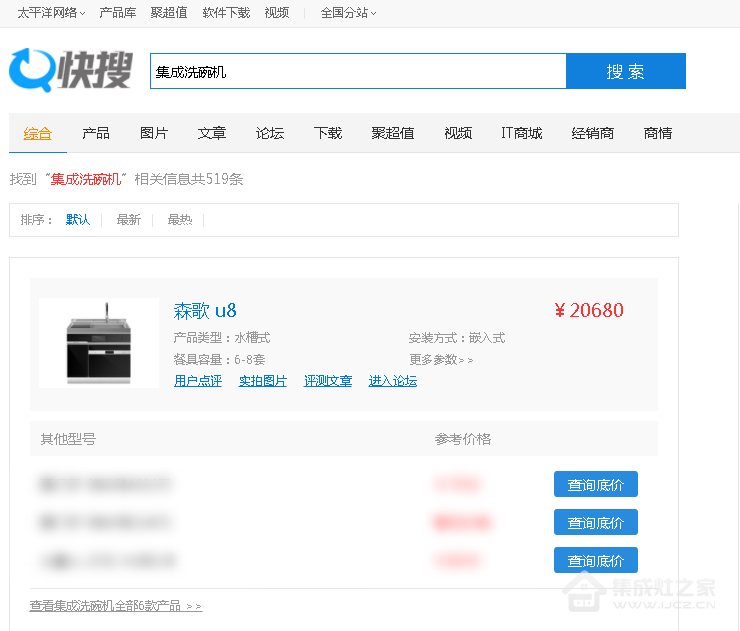Image resolution: width=740 pixels, height=631 pixels.
Task: Go to 聚超值 in top bar
Action: pos(169,13)
